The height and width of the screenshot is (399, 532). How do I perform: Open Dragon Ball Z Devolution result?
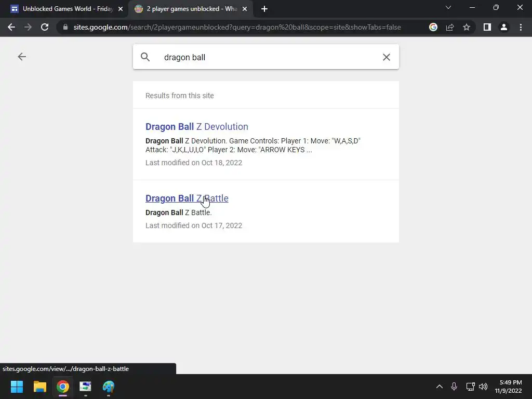pyautogui.click(x=197, y=127)
